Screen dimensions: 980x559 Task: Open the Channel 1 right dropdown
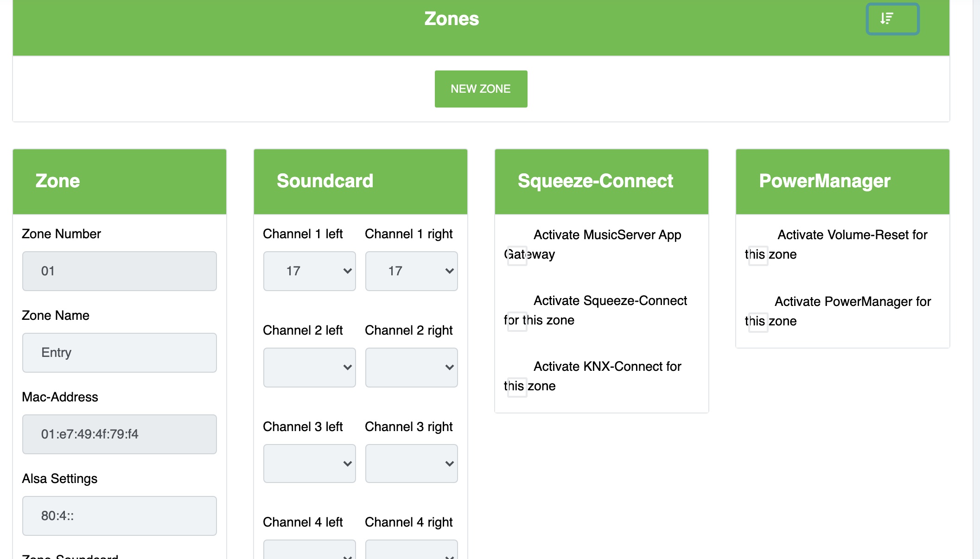(411, 271)
